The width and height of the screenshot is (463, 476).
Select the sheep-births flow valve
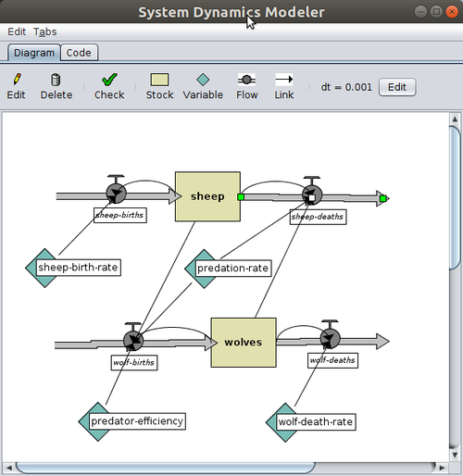(x=116, y=194)
